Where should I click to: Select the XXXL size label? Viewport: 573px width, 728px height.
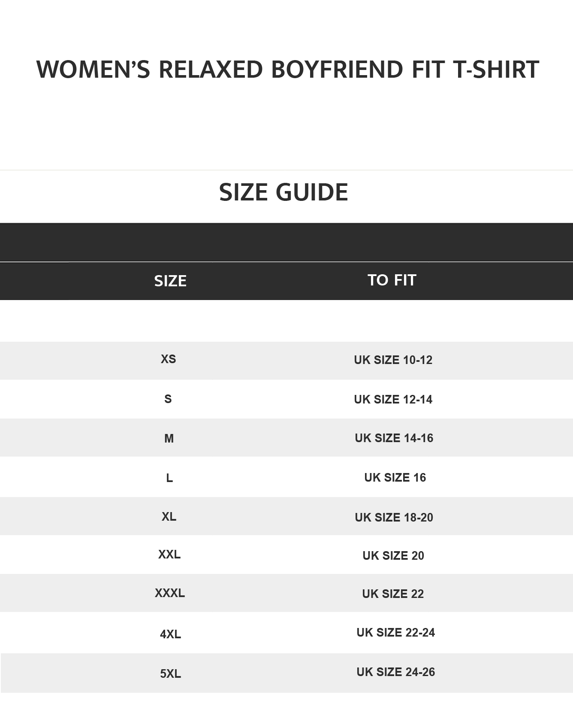point(170,593)
